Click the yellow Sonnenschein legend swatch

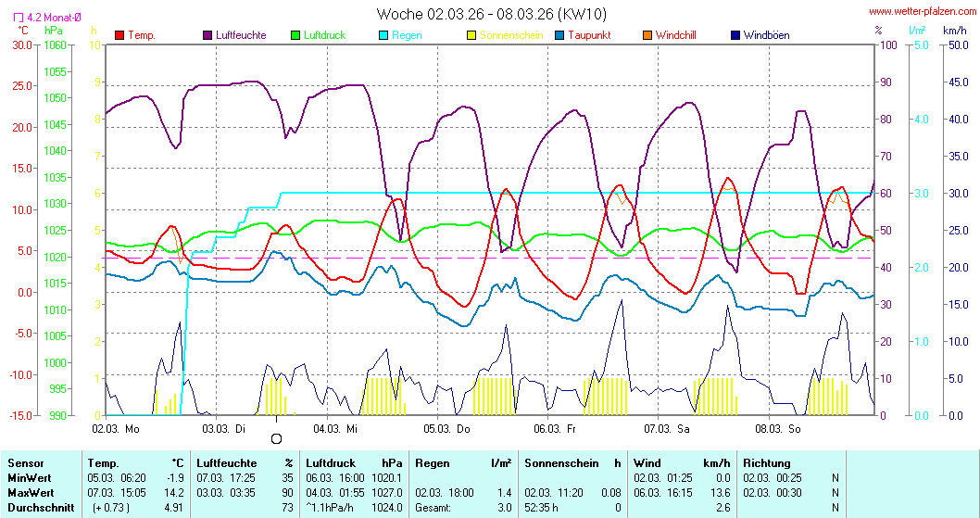point(471,35)
